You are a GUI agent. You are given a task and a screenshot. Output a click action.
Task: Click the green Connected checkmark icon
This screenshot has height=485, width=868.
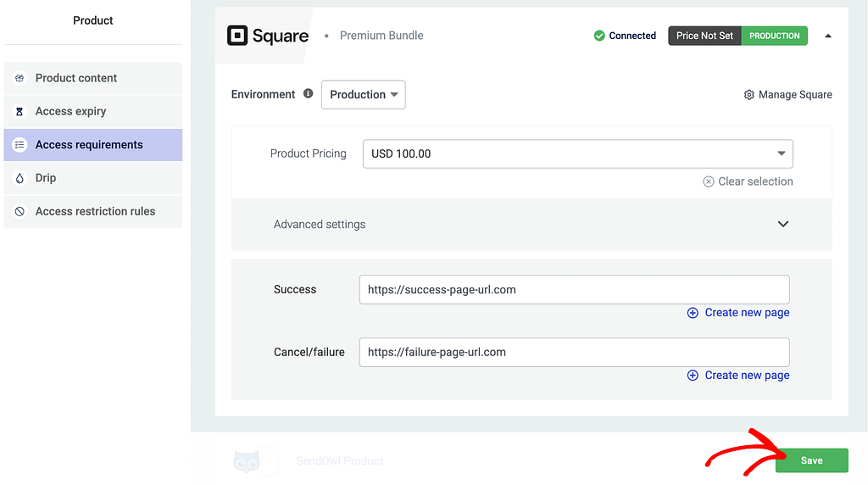pos(599,36)
